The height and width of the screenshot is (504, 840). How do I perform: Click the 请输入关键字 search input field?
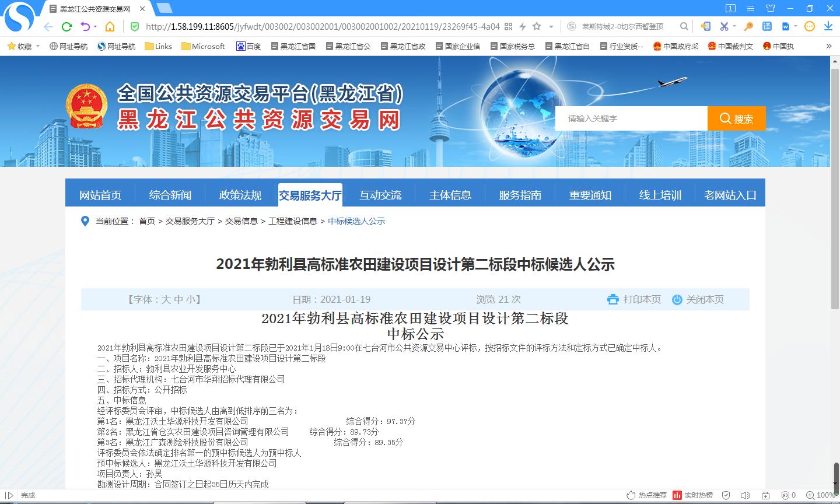coord(631,118)
